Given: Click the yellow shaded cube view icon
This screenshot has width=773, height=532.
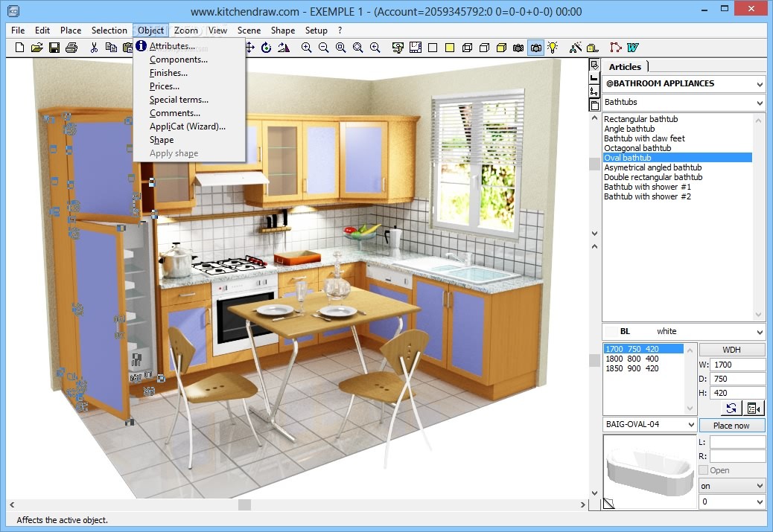Looking at the screenshot, I should (501, 48).
